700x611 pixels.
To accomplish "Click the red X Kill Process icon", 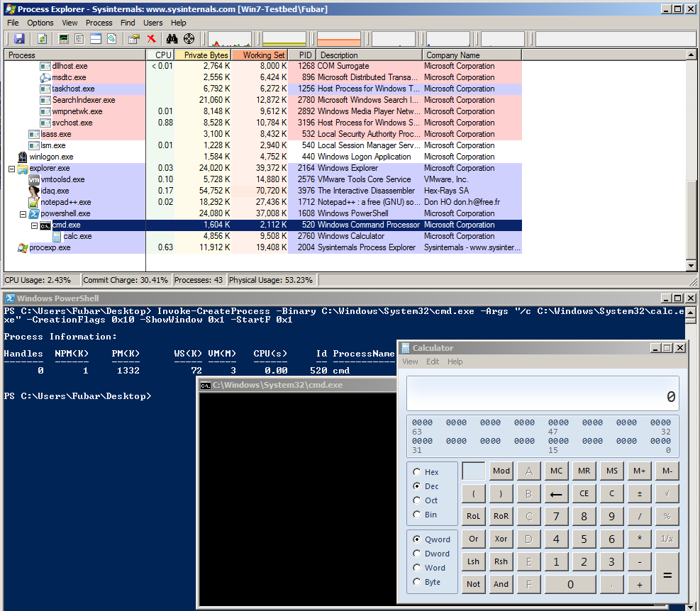I will 151,39.
